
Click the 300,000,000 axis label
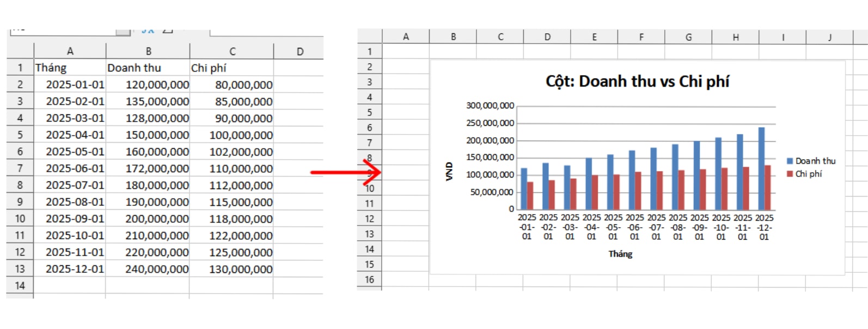tap(490, 106)
